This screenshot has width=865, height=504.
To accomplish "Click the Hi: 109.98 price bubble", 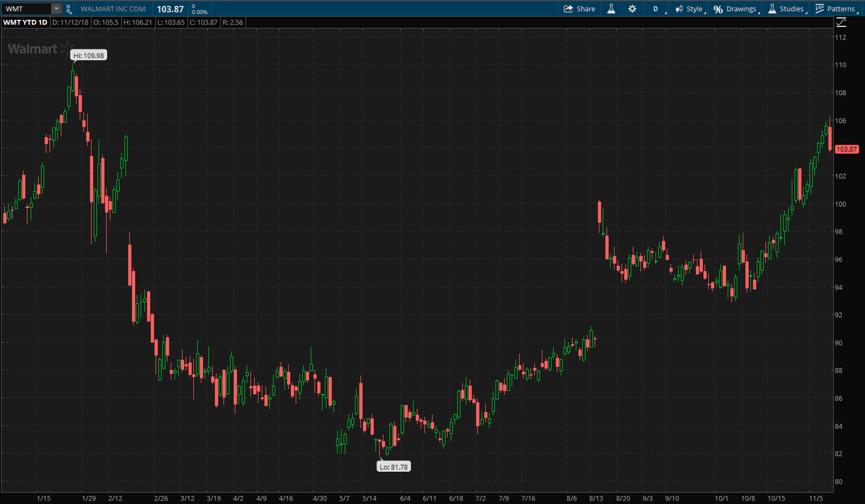I will [x=89, y=55].
